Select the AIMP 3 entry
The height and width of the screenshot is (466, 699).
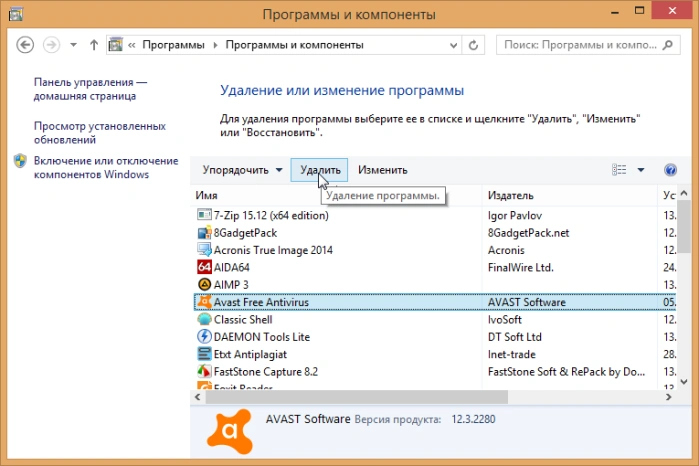pos(435,285)
